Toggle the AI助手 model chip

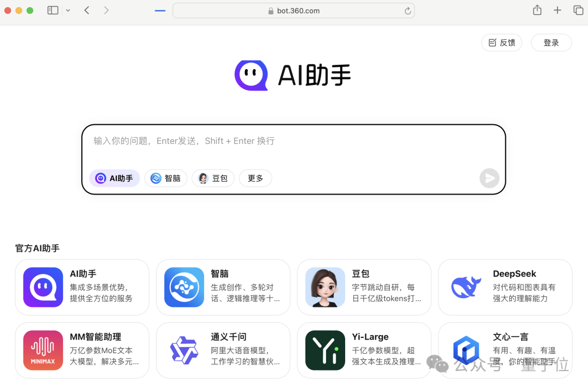click(x=114, y=178)
